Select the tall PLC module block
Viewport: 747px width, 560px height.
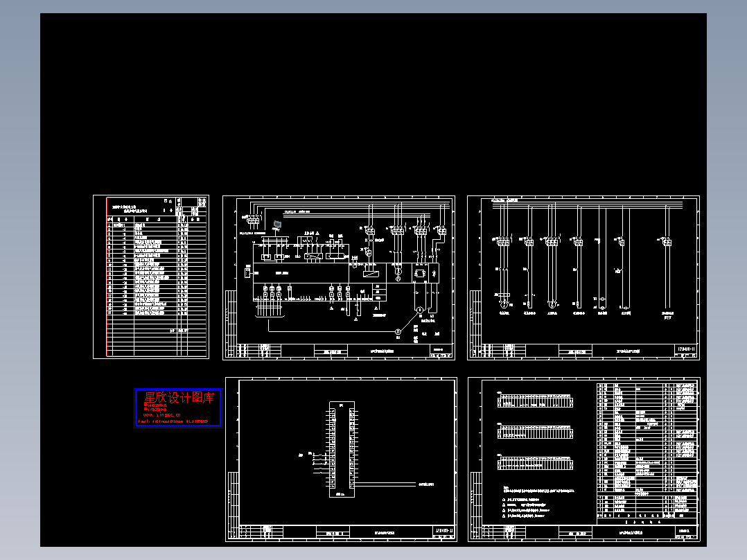(x=342, y=449)
